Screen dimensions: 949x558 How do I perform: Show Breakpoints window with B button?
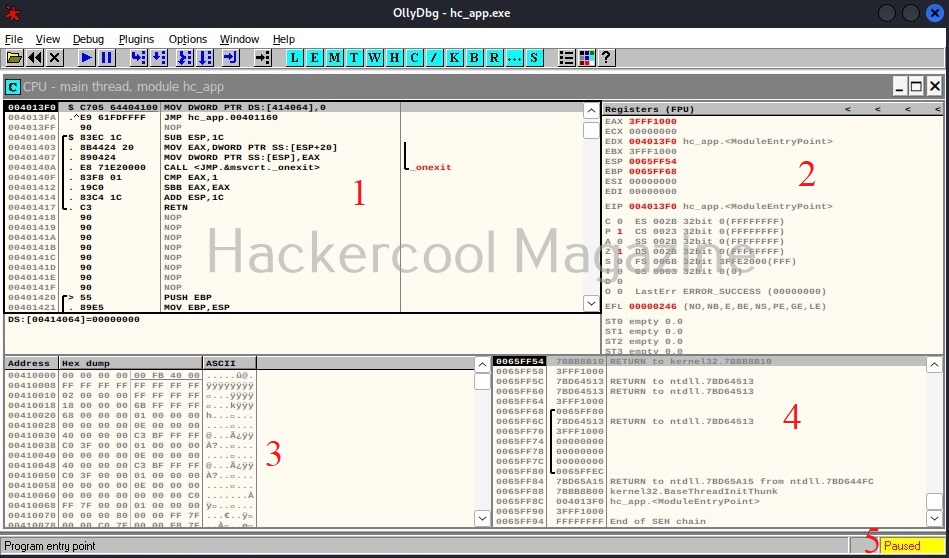[x=474, y=58]
